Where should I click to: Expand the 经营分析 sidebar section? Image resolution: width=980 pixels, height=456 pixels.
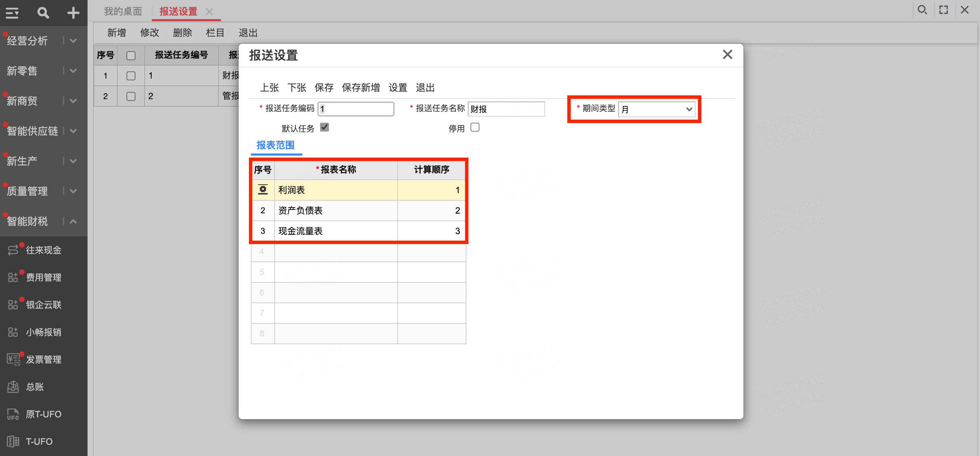tap(74, 40)
